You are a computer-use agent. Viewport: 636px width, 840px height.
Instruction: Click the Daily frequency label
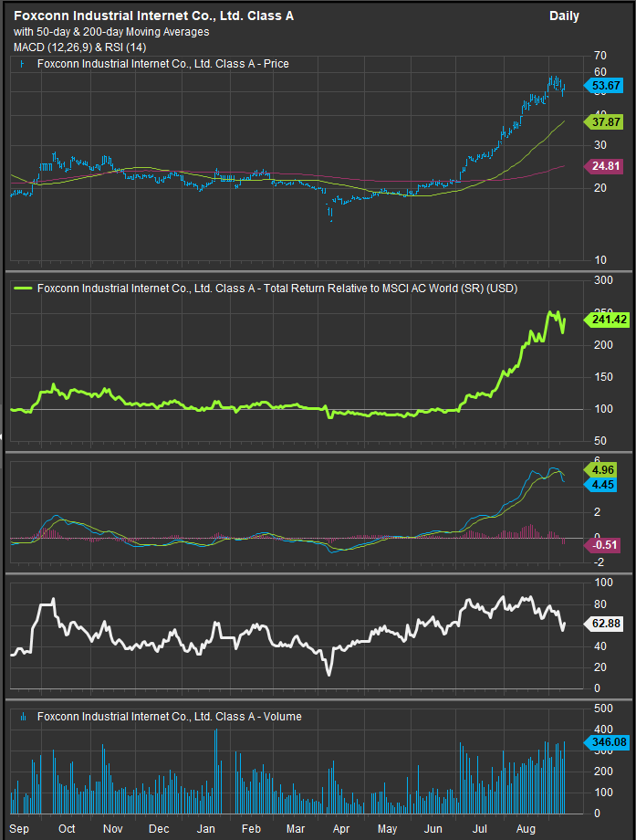click(564, 16)
